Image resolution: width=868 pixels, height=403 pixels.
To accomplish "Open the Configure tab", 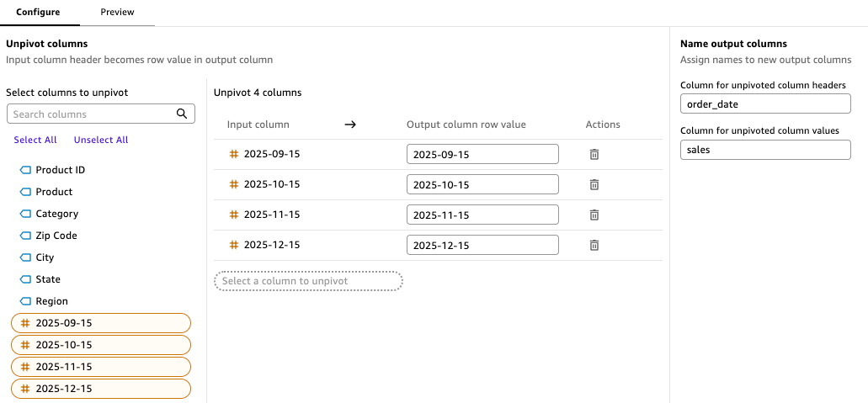I will (38, 13).
